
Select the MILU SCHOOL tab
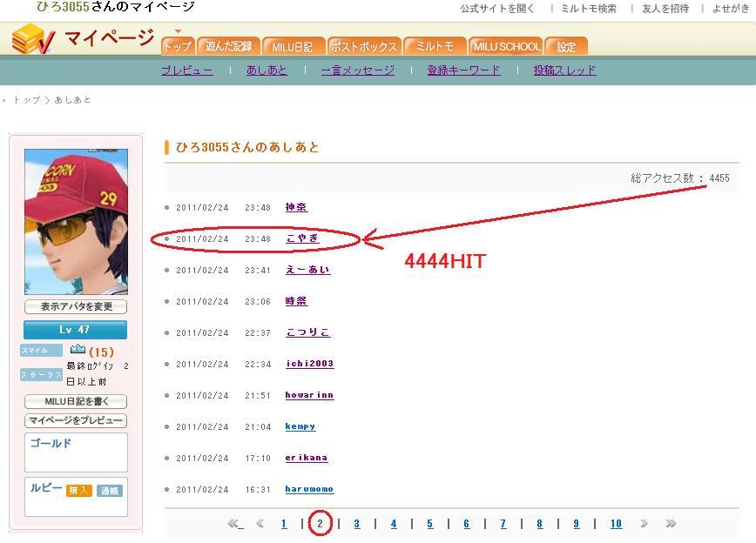506,46
